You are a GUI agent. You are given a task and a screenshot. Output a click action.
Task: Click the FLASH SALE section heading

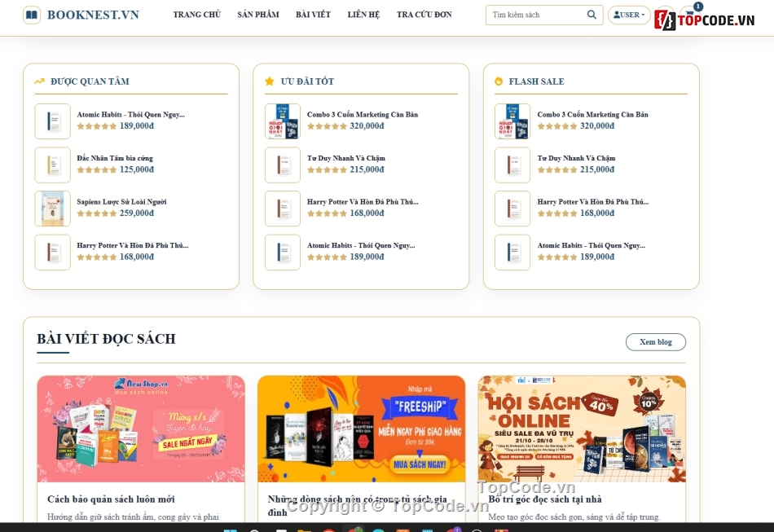[x=537, y=81]
